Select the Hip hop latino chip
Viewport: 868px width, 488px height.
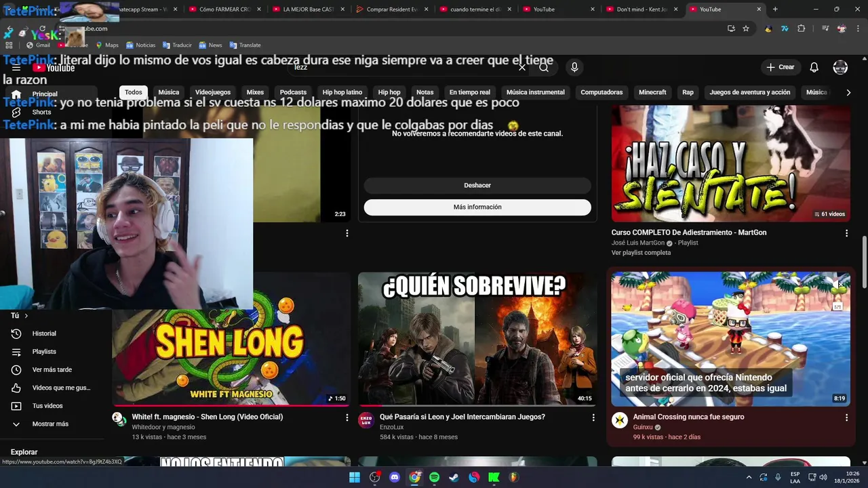[x=342, y=92]
